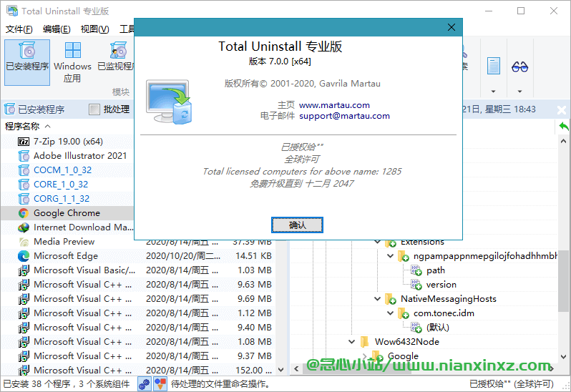Click 14.51 KB size for Microsoft Edge
571x392 pixels.
[x=253, y=256]
